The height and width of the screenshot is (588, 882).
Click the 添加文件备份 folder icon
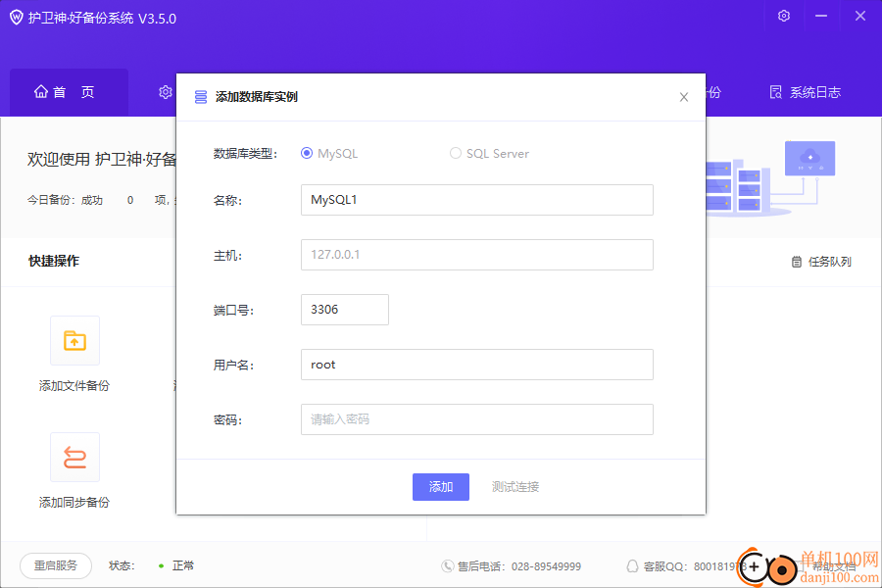coord(74,340)
